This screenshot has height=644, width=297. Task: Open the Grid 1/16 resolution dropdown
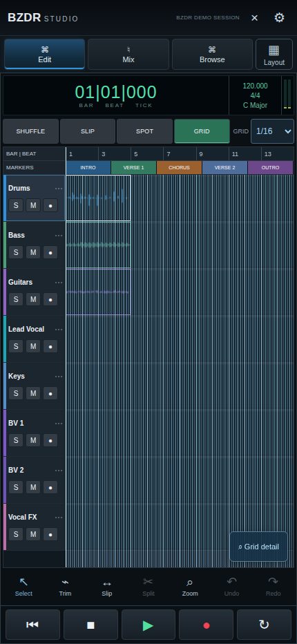(x=272, y=131)
